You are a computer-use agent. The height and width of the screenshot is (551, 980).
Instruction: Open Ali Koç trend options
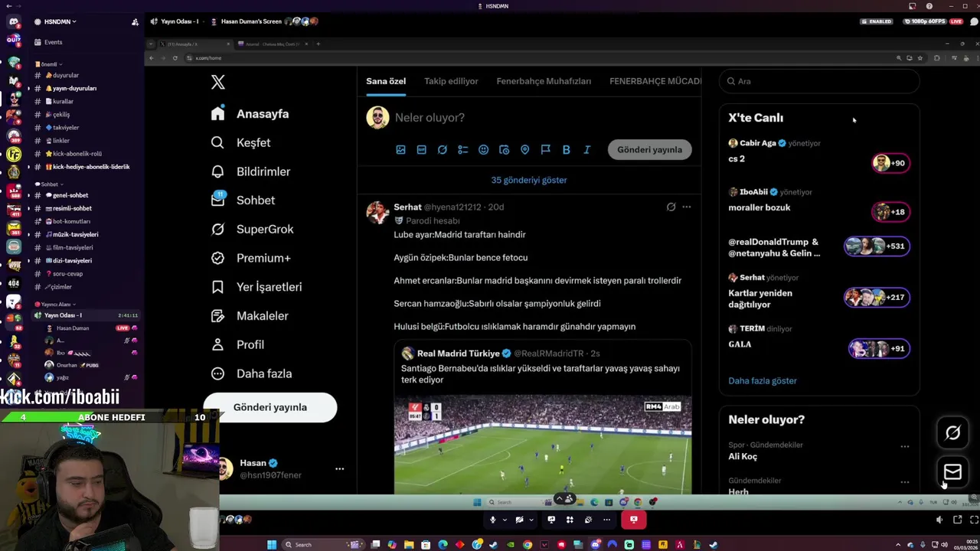click(x=905, y=446)
